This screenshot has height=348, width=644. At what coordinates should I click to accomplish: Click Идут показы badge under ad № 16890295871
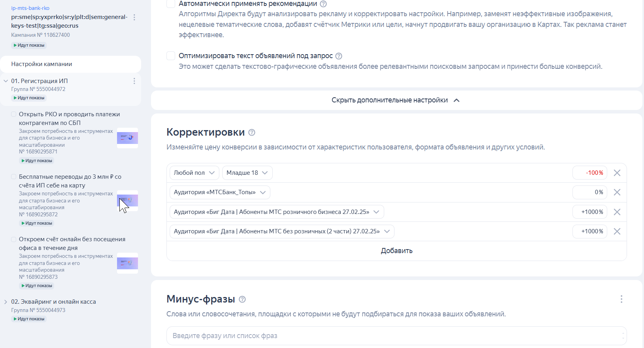[x=37, y=161]
